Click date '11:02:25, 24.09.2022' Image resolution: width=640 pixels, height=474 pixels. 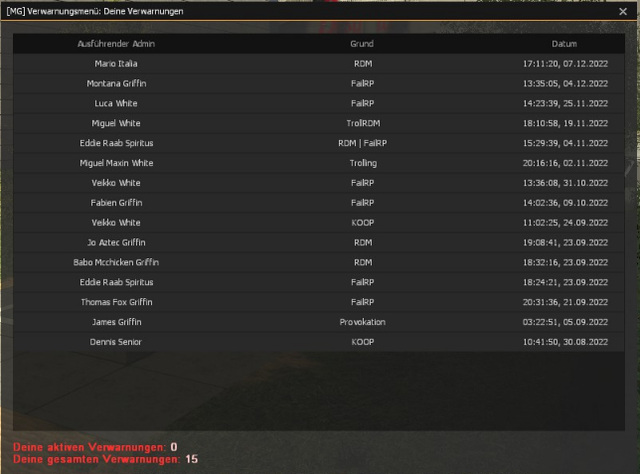tap(565, 223)
